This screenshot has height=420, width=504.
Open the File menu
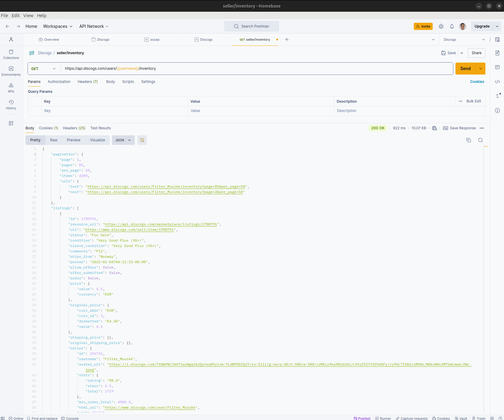coord(4,16)
